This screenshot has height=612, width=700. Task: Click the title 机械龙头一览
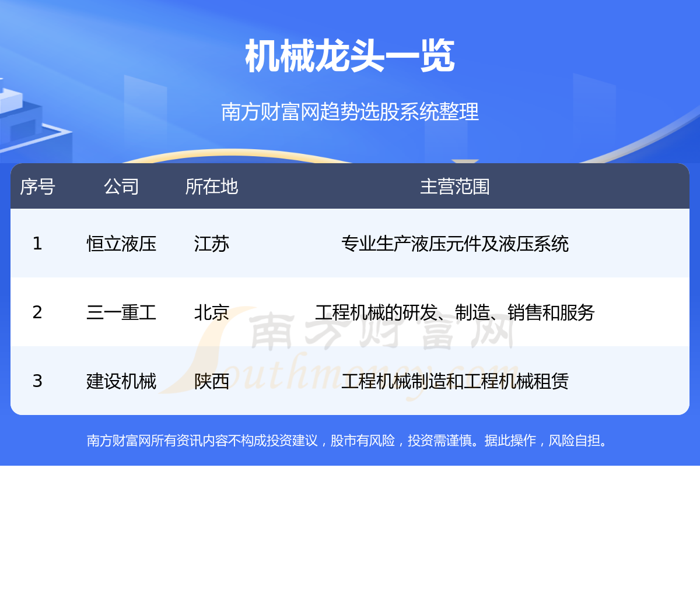pyautogui.click(x=350, y=57)
